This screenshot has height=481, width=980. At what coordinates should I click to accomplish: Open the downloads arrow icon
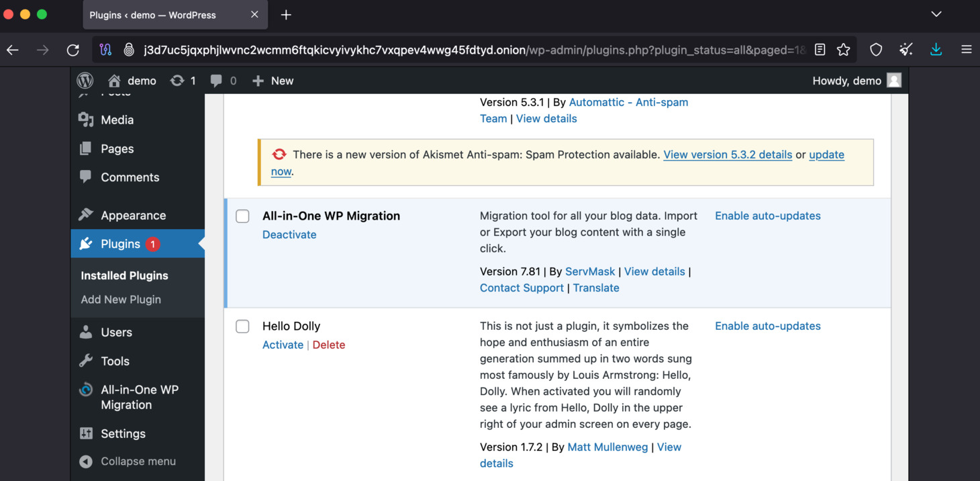tap(936, 50)
